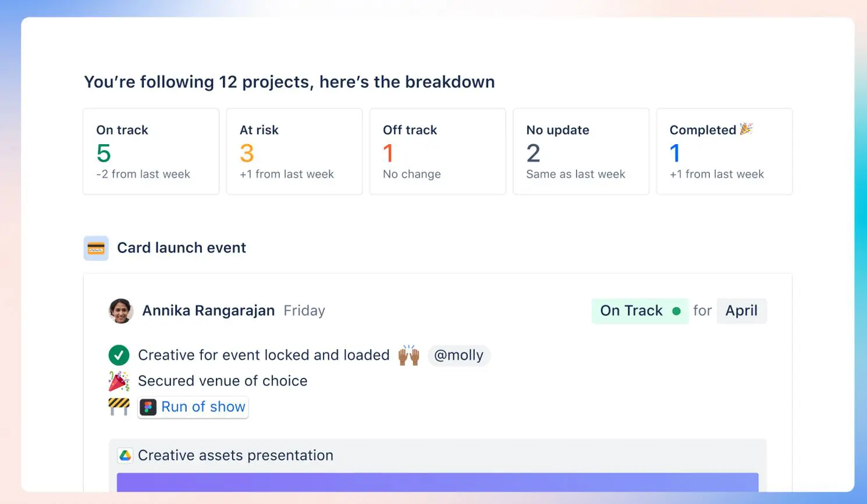Select the April date chip
867x504 pixels.
[742, 311]
